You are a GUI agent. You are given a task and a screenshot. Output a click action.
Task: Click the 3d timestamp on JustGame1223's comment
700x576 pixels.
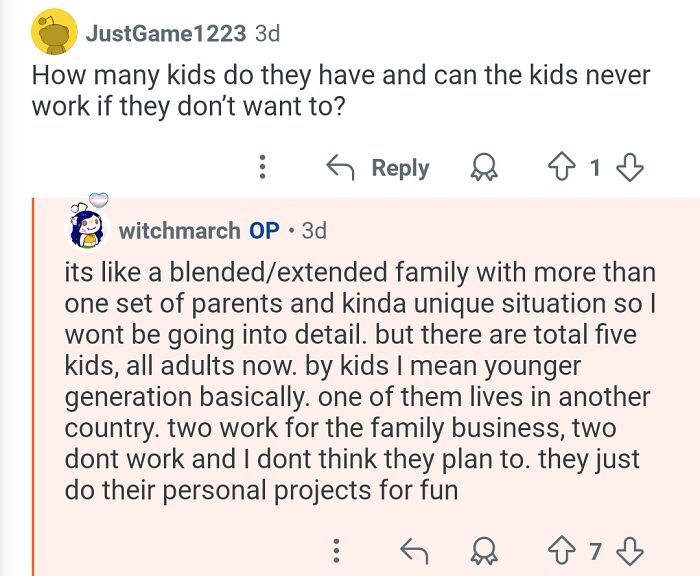pyautogui.click(x=267, y=33)
